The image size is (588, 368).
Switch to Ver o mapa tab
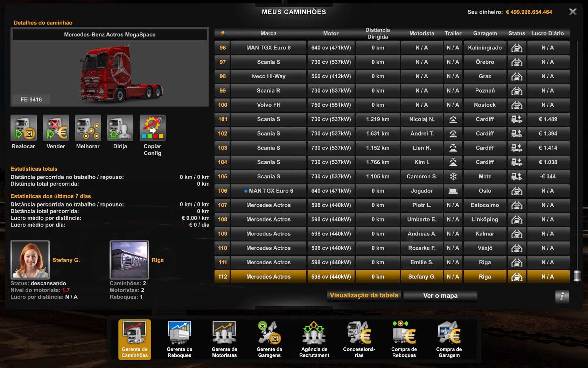(440, 296)
